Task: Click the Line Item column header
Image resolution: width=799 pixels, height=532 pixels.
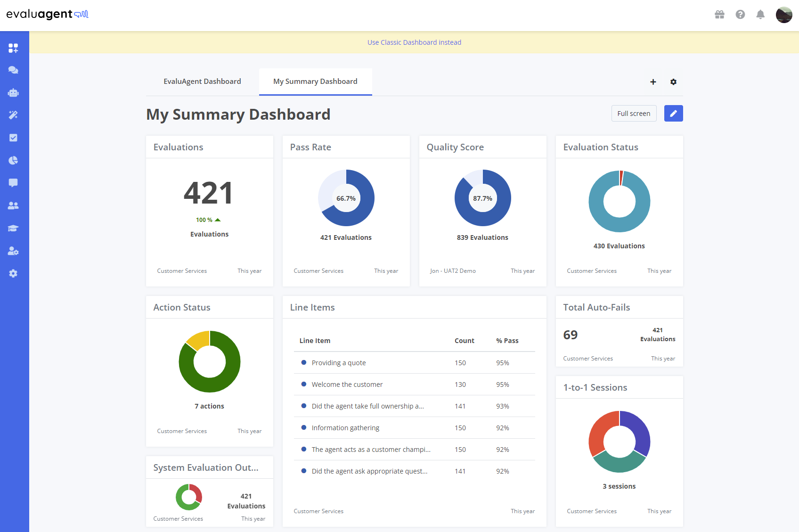Action: (x=315, y=341)
